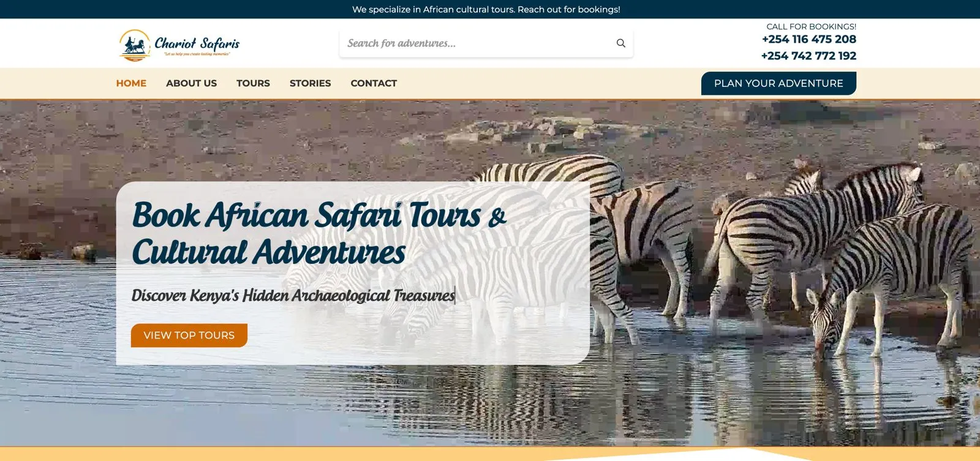Click the Discover Kenya's Hidden Archaeological Treasures tagline
This screenshot has width=980, height=461.
(293, 296)
